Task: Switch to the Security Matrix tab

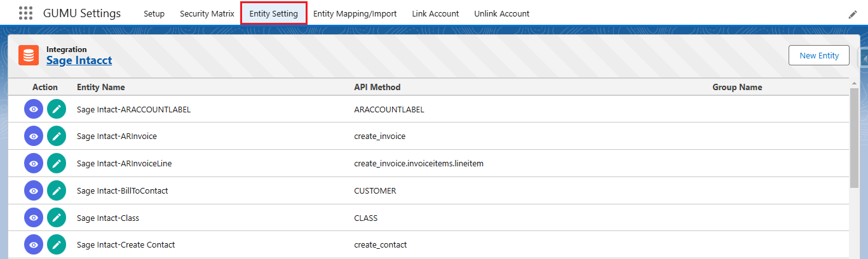Action: (207, 13)
